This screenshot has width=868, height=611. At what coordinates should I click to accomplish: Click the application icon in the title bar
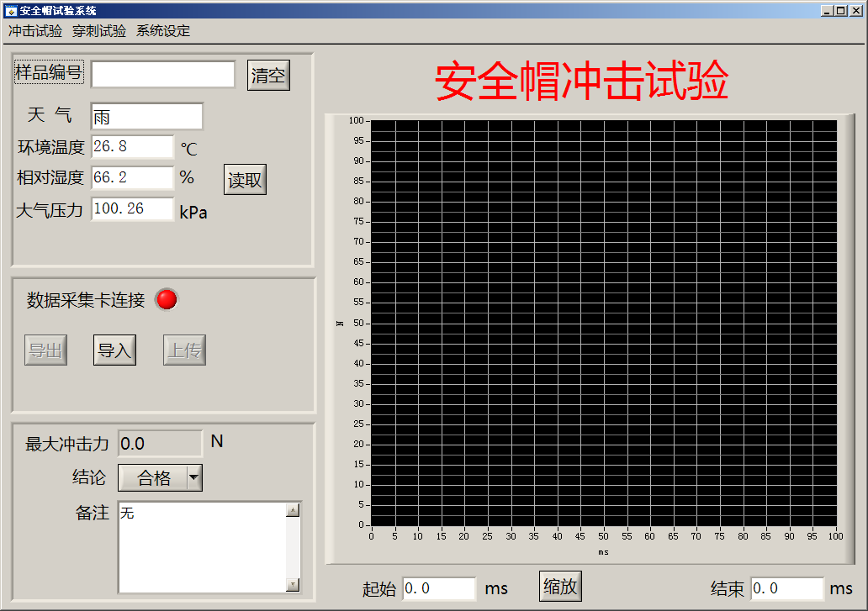coord(11,10)
